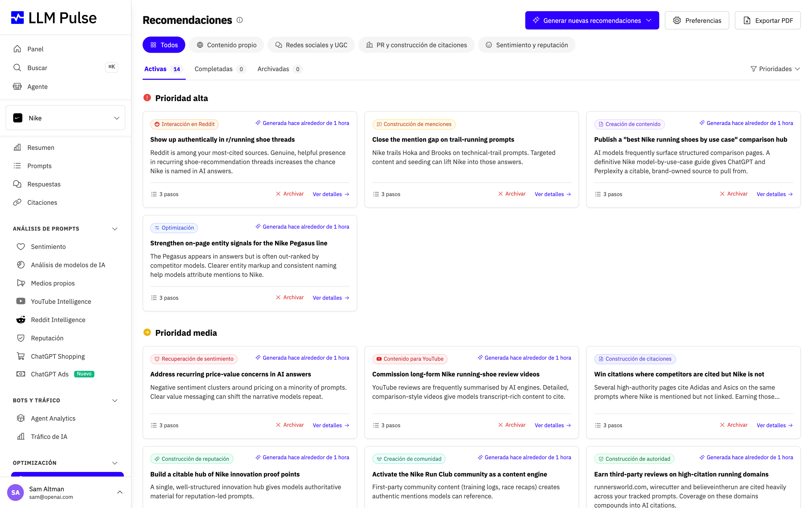Click the Resumen bar chart icon

(x=17, y=148)
